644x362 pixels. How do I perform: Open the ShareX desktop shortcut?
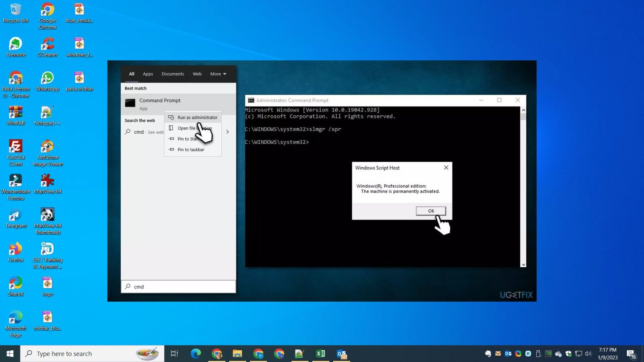tap(16, 286)
